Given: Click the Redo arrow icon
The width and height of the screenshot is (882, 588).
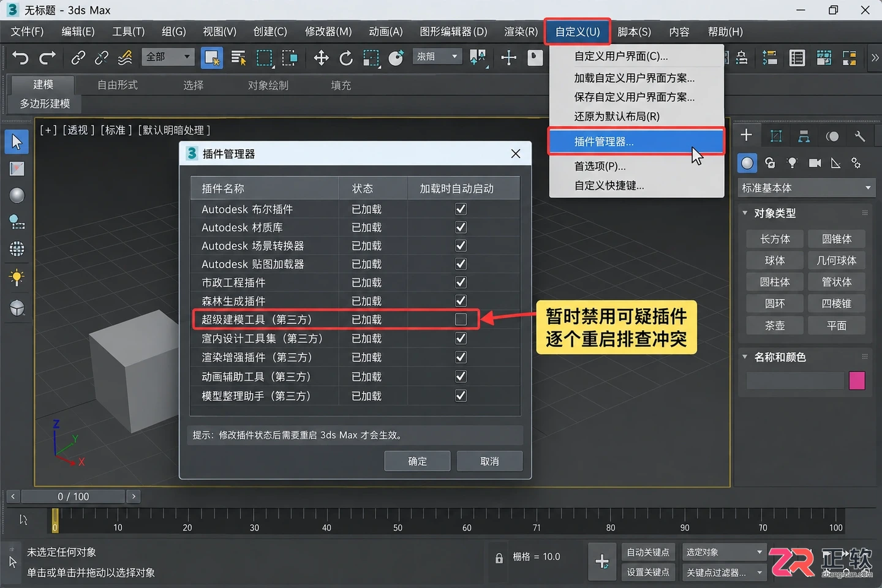Looking at the screenshot, I should click(47, 58).
